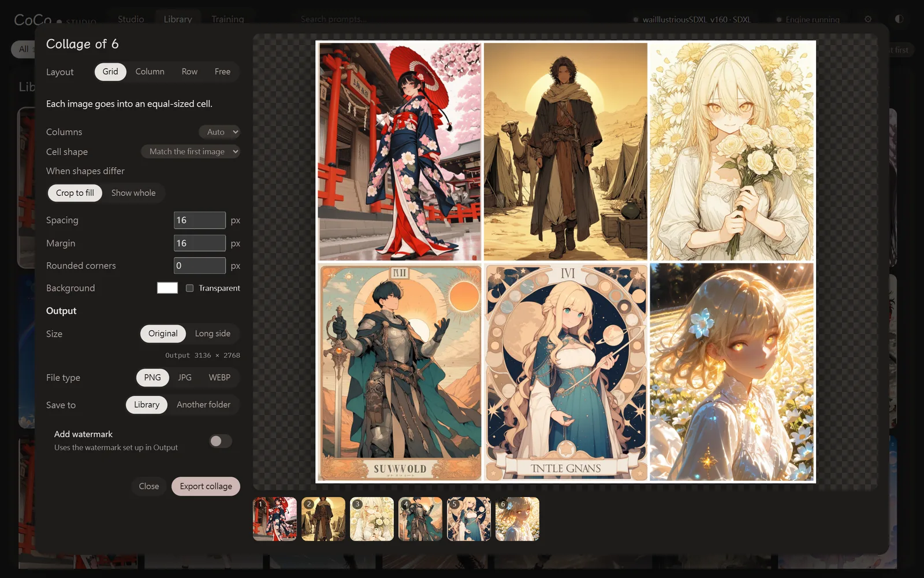Click the Close button
Screen dimensions: 924x578
(149, 487)
